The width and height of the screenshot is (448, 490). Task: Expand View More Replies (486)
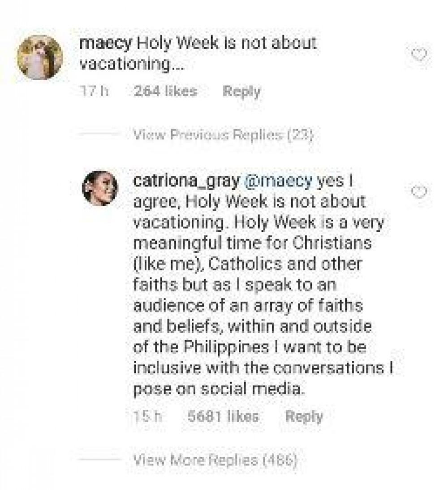coord(215,460)
